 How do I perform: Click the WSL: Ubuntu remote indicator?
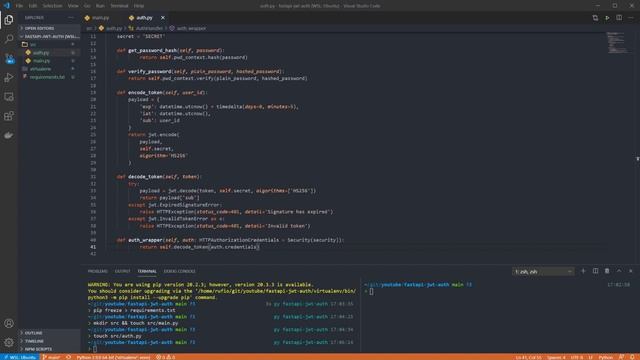(x=19, y=357)
